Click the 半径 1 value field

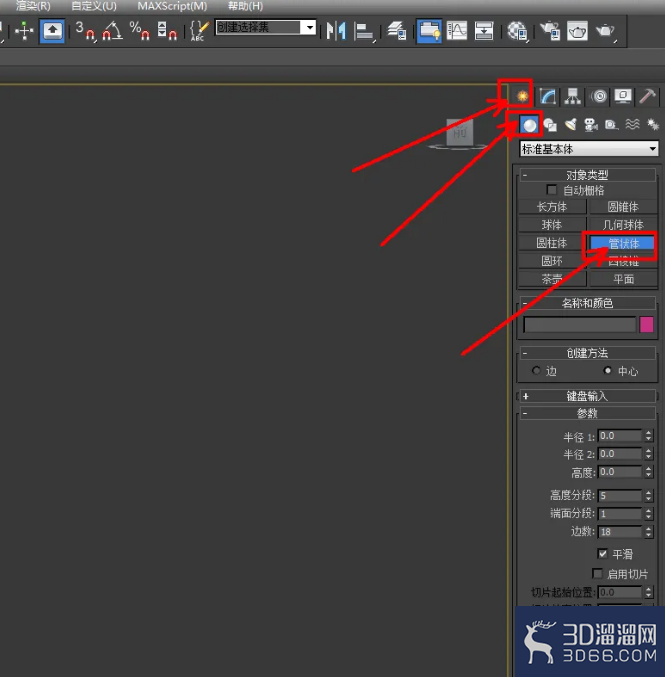[x=620, y=436]
